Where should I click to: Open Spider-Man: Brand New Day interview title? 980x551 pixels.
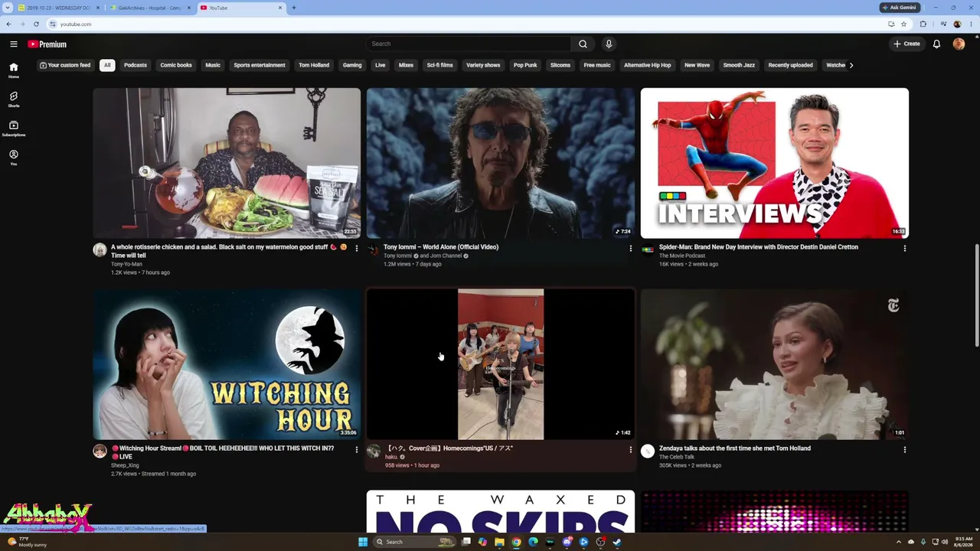759,247
